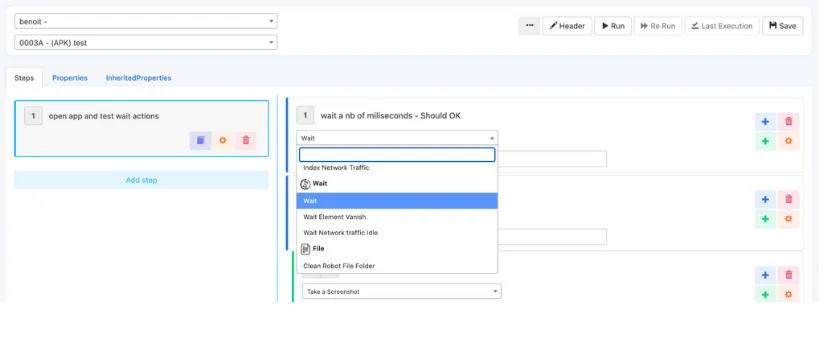824x360 pixels.
Task: Click orange gear beside 'wait a nb of miliseconds'
Action: (788, 141)
